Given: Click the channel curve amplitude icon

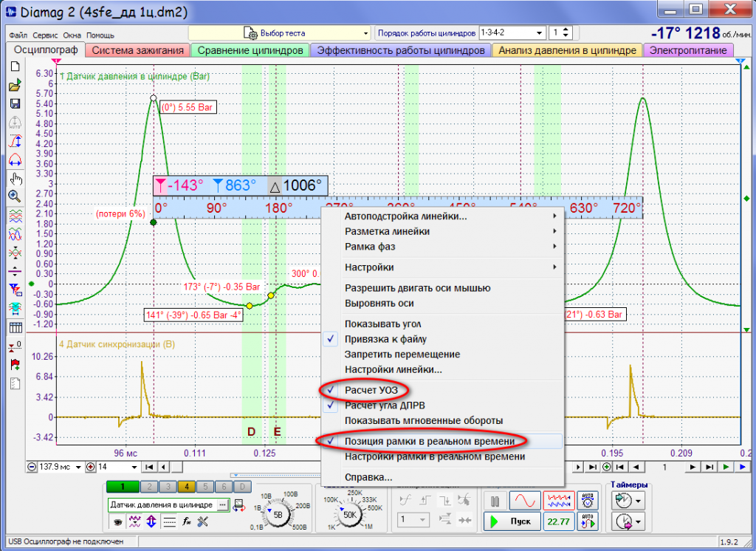Looking at the screenshot, I should point(134,521).
